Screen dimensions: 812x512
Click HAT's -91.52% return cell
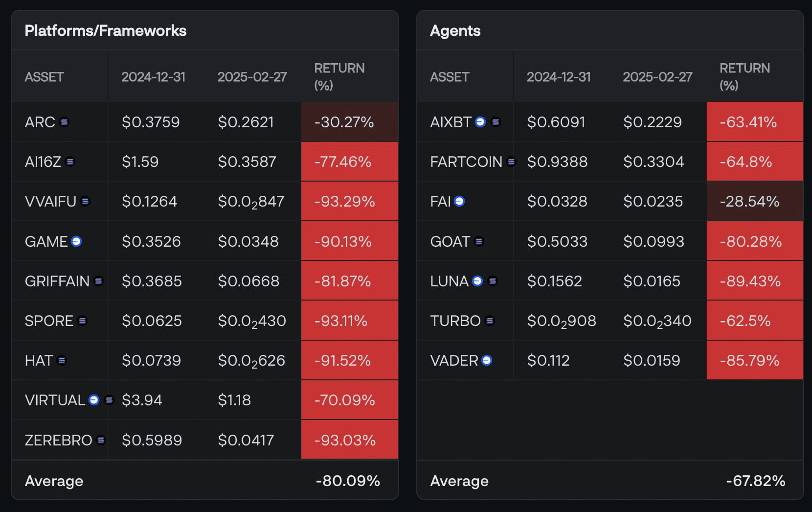click(x=350, y=360)
